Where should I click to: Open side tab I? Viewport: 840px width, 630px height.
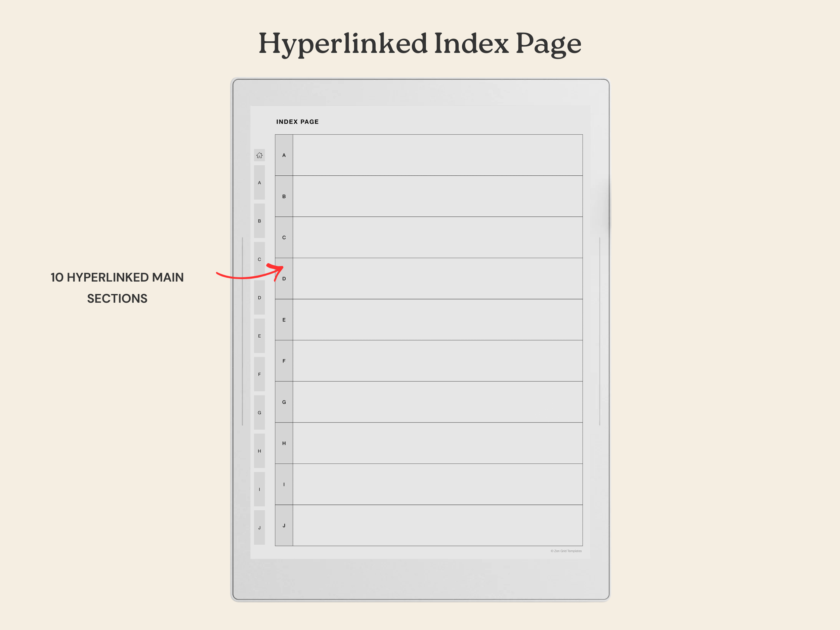coord(259,490)
